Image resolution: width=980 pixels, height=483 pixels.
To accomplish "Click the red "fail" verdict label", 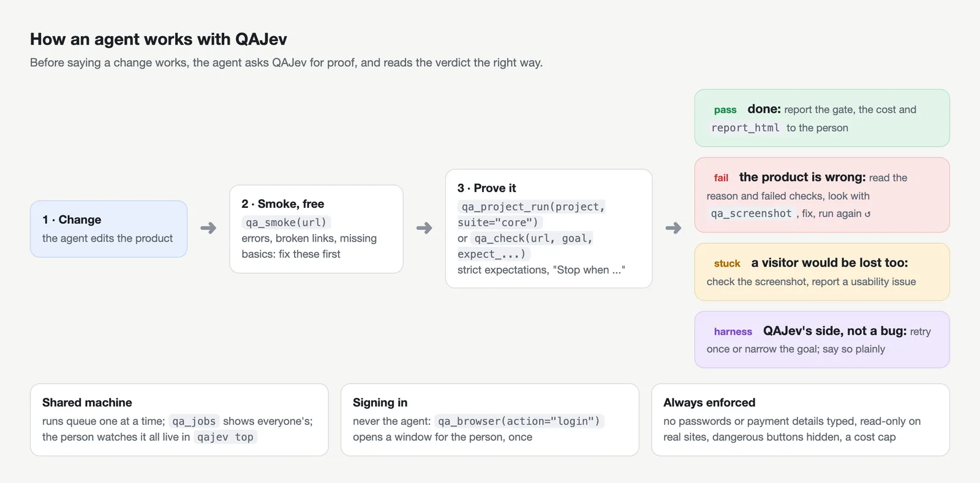I will [x=721, y=178].
